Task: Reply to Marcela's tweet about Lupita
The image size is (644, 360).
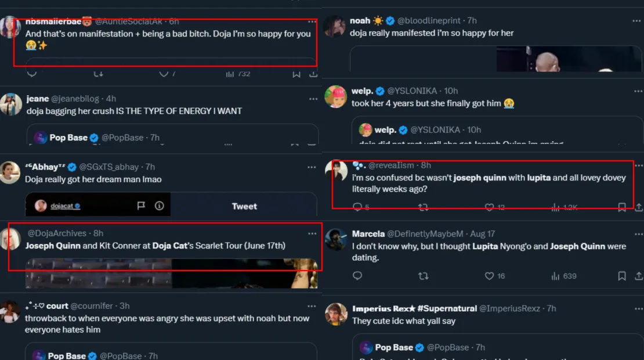Action: pos(357,276)
